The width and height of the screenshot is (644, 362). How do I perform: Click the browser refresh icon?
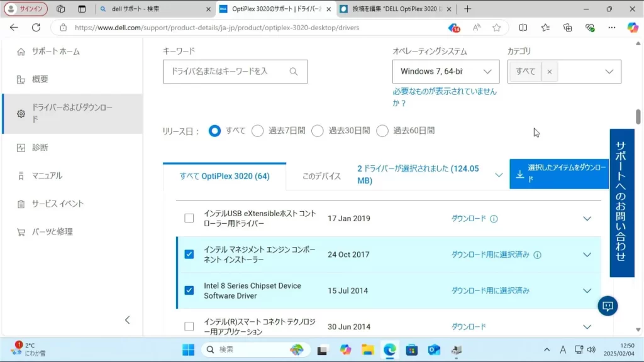tap(36, 28)
